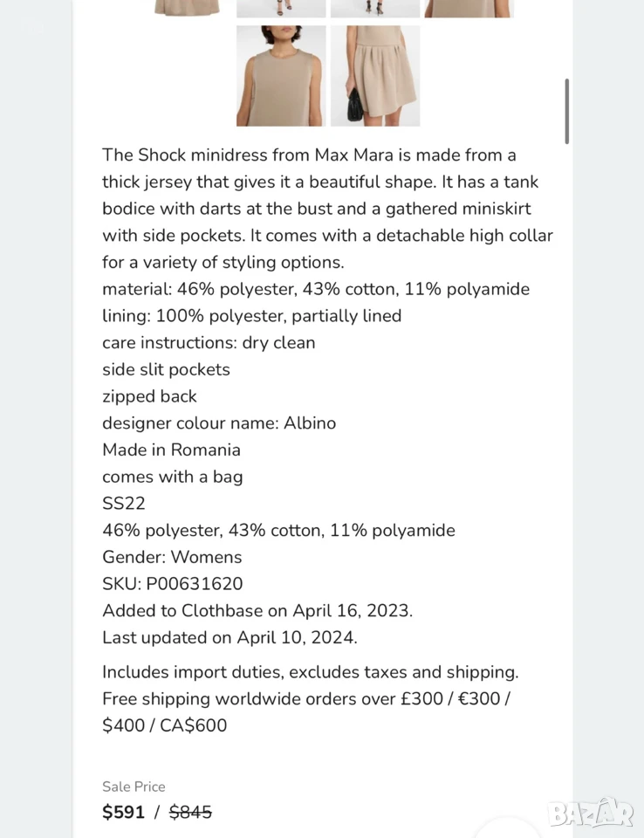The width and height of the screenshot is (644, 838).
Task: Click the Added to Clothbase date line
Action: coord(257,610)
